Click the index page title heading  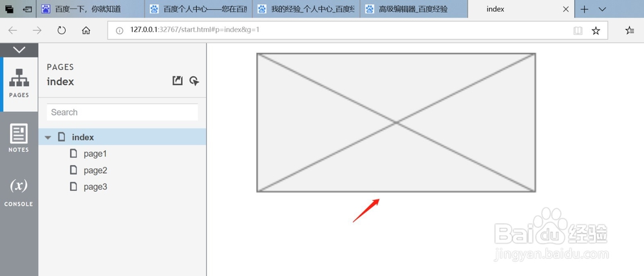click(61, 82)
